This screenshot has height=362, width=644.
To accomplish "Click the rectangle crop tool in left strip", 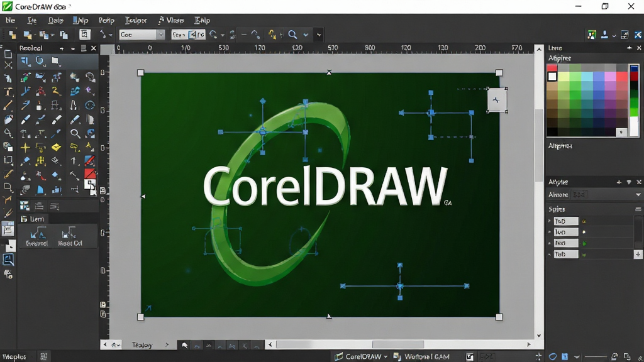I will (8, 160).
